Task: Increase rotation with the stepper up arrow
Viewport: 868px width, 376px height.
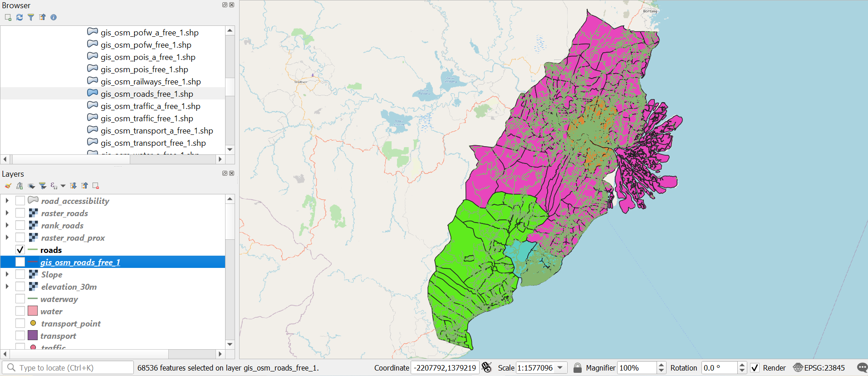Action: coord(742,365)
